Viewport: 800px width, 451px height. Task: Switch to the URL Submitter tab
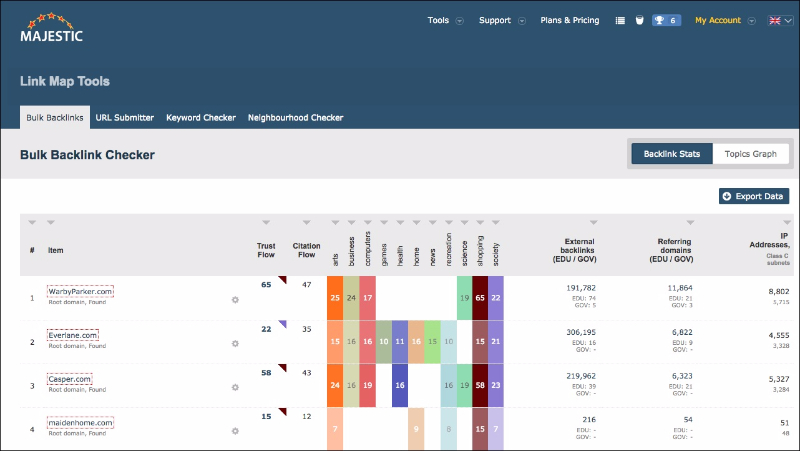(x=124, y=118)
